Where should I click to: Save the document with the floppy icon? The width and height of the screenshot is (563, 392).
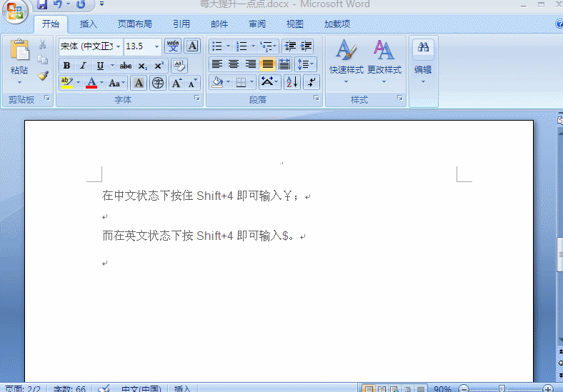coord(42,4)
